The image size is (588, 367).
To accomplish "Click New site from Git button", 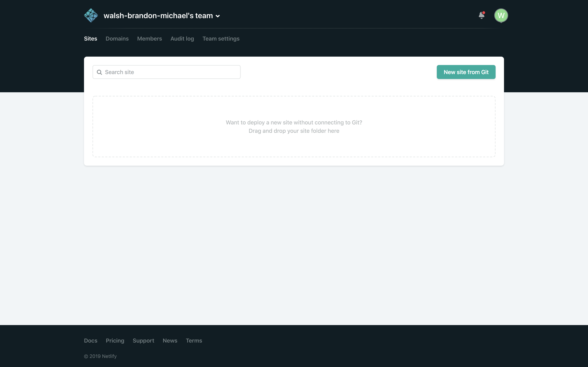I will 466,72.
